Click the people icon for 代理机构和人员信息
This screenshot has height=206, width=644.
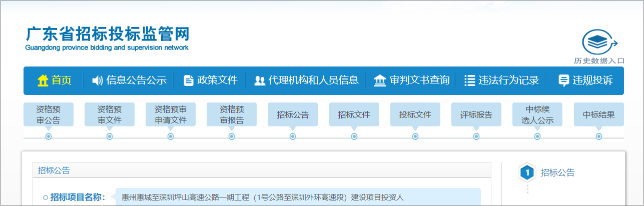click(260, 80)
